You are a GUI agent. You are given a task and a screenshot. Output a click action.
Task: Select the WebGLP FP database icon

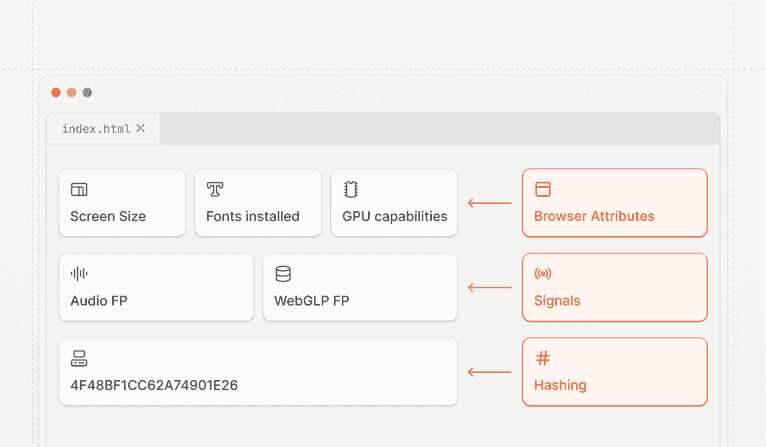tap(283, 274)
